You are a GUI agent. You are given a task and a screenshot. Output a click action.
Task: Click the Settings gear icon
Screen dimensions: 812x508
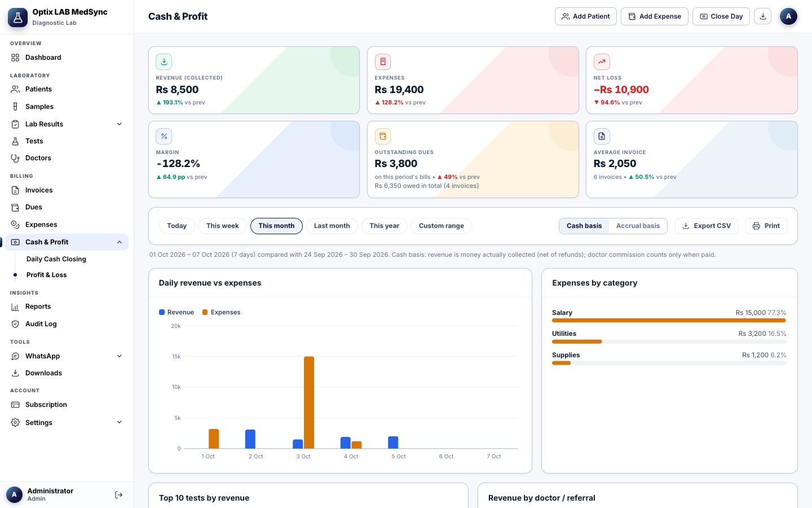(x=15, y=423)
